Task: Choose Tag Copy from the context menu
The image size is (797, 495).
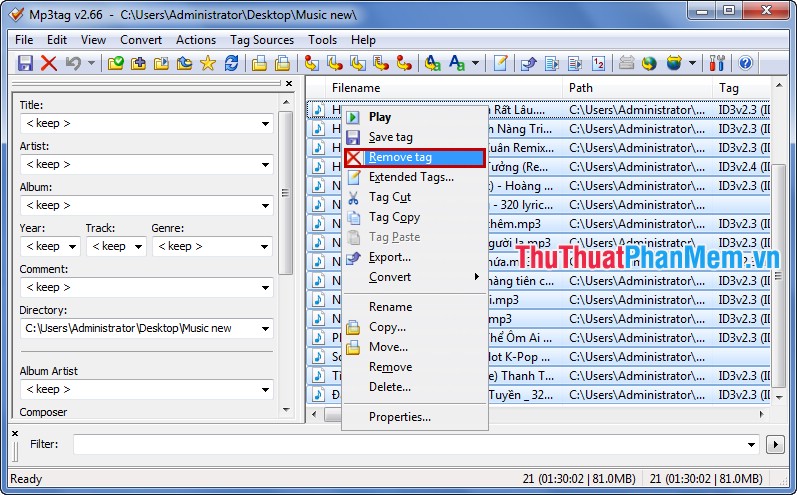Action: click(415, 217)
